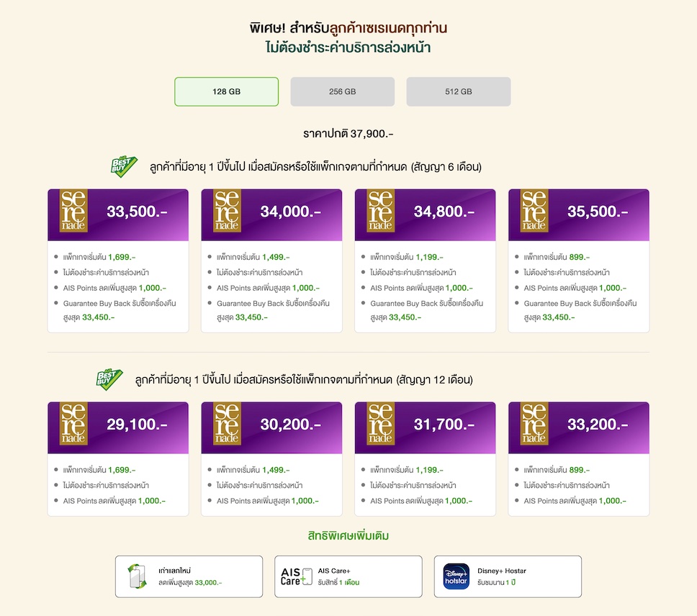Select the 128 GB storage option
The image size is (697, 616).
(226, 91)
